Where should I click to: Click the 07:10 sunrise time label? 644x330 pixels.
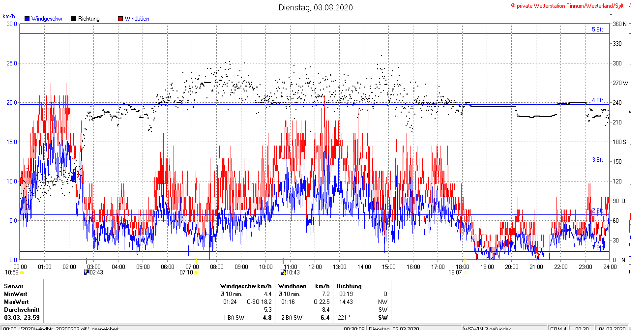(x=186, y=272)
